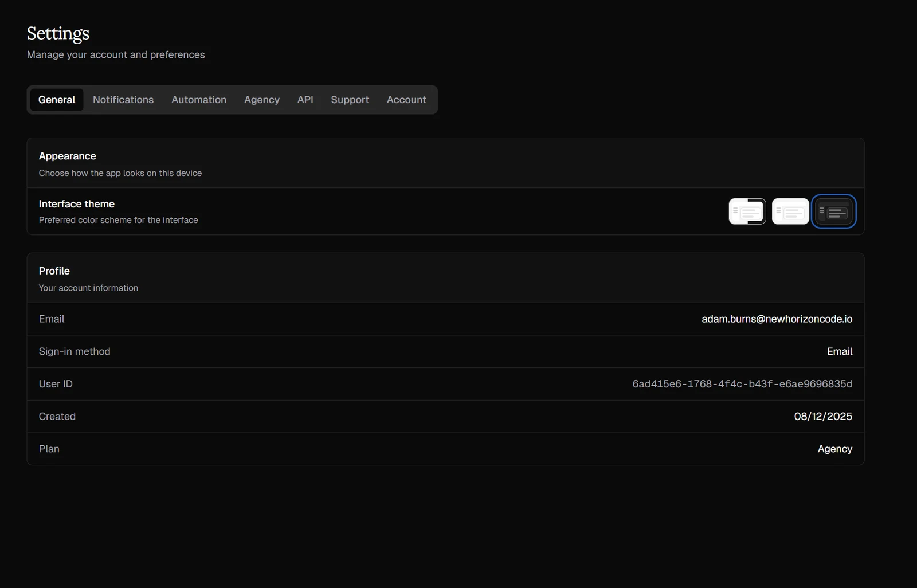Click 'Manage your account and preferences' subtitle
917x588 pixels.
coord(116,55)
